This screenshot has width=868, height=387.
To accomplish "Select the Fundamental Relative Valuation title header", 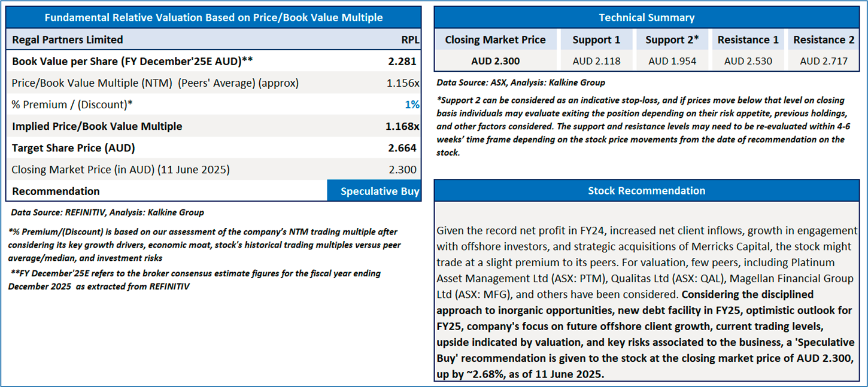I will pyautogui.click(x=213, y=17).
